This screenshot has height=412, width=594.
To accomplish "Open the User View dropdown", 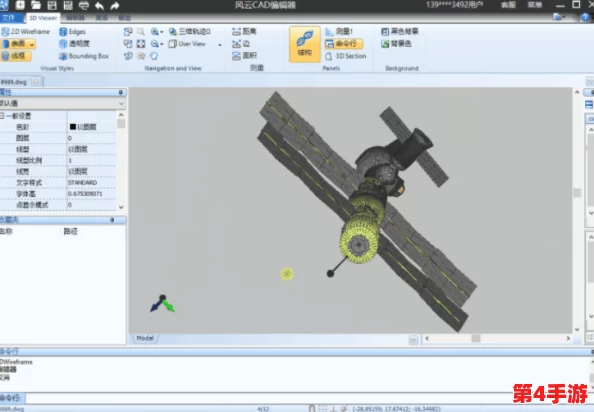I will (195, 44).
